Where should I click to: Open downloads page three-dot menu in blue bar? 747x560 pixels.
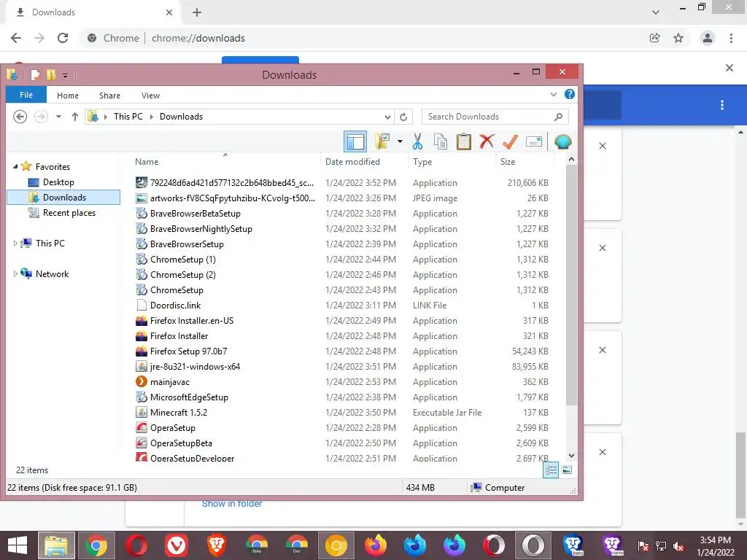(722, 105)
